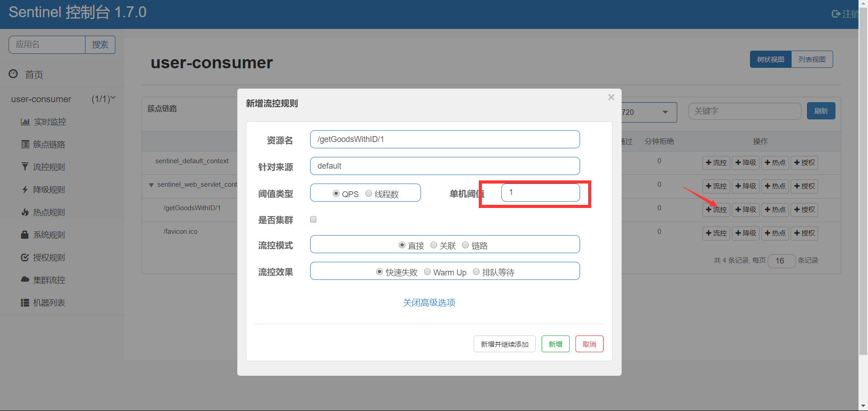Click the 单机阈值 input field

point(540,193)
